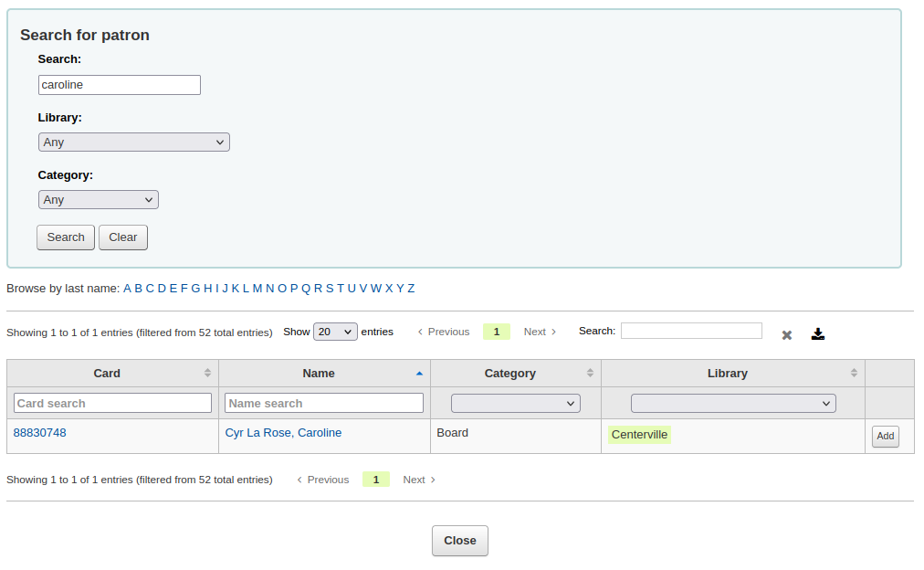The height and width of the screenshot is (570, 924).
Task: Open the Category column filter dropdown
Action: [515, 403]
